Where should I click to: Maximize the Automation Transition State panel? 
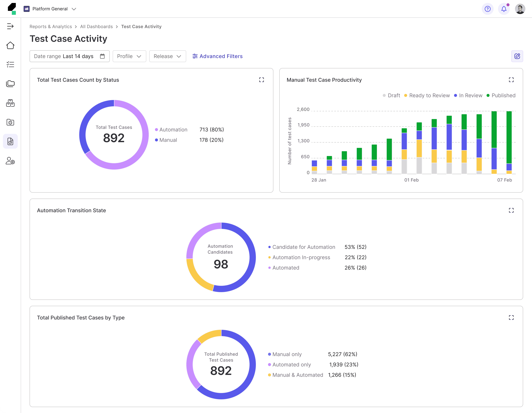tap(511, 210)
